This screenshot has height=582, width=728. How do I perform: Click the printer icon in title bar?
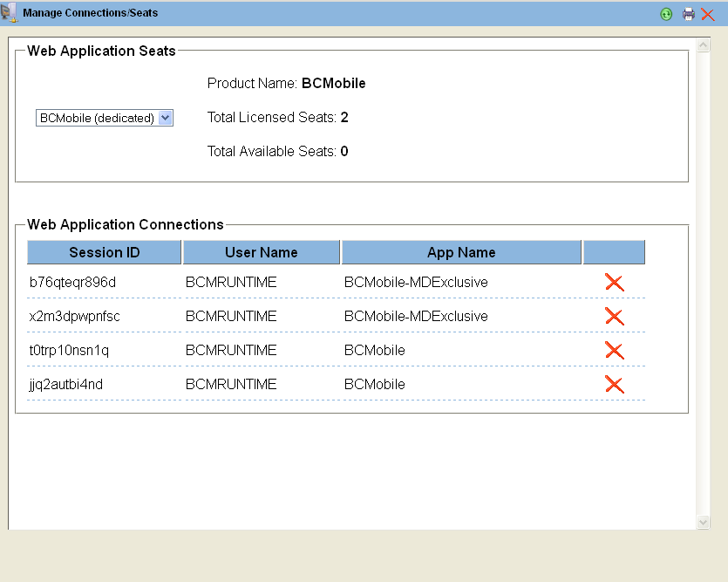point(689,14)
